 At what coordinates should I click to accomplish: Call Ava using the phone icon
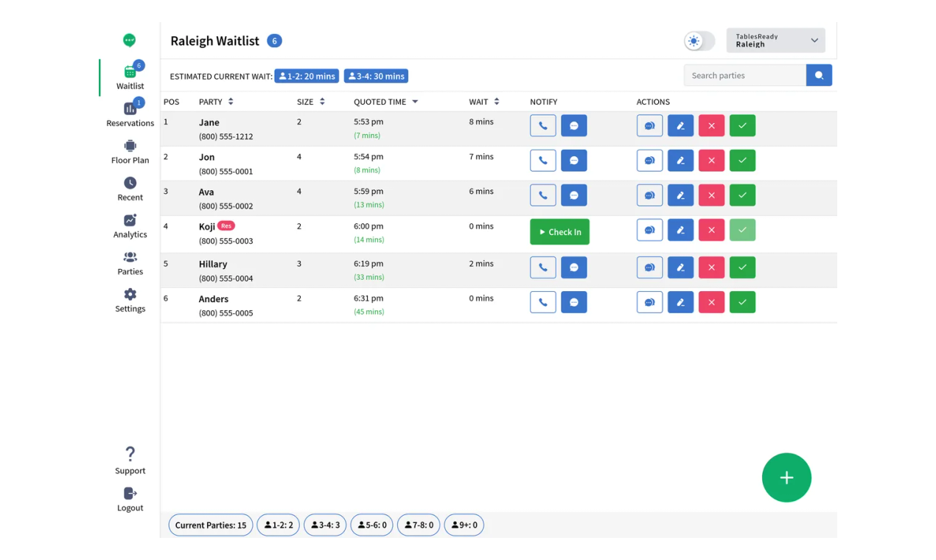(x=543, y=195)
